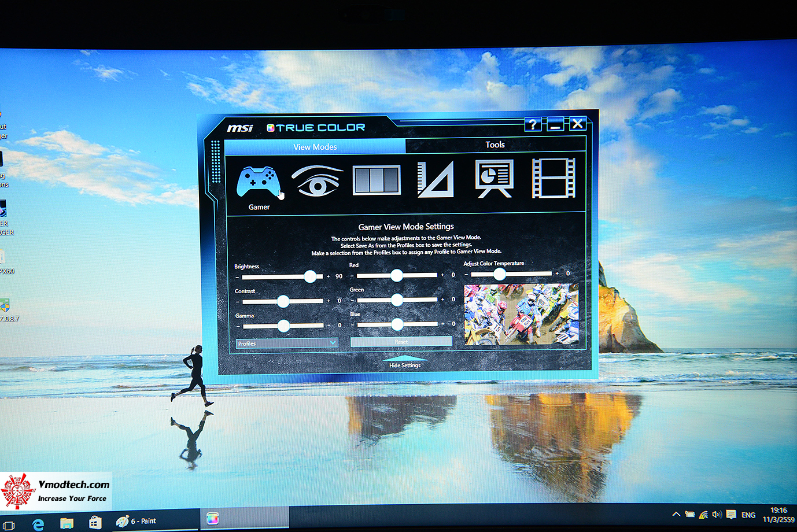Decrease Color Temperature with its minus button
797x532 pixels.
click(x=466, y=274)
